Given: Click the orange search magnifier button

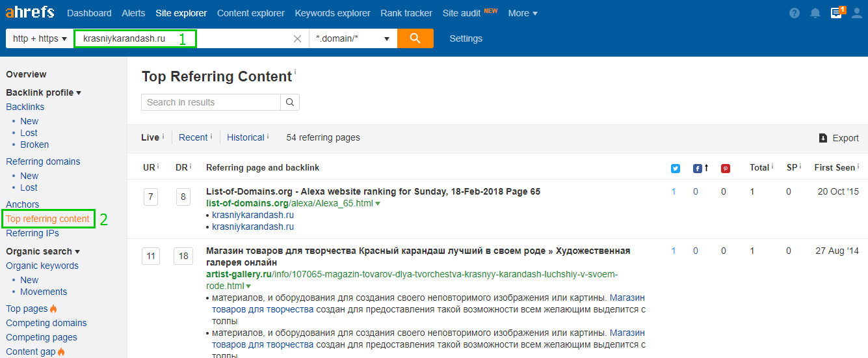Looking at the screenshot, I should click(x=415, y=38).
